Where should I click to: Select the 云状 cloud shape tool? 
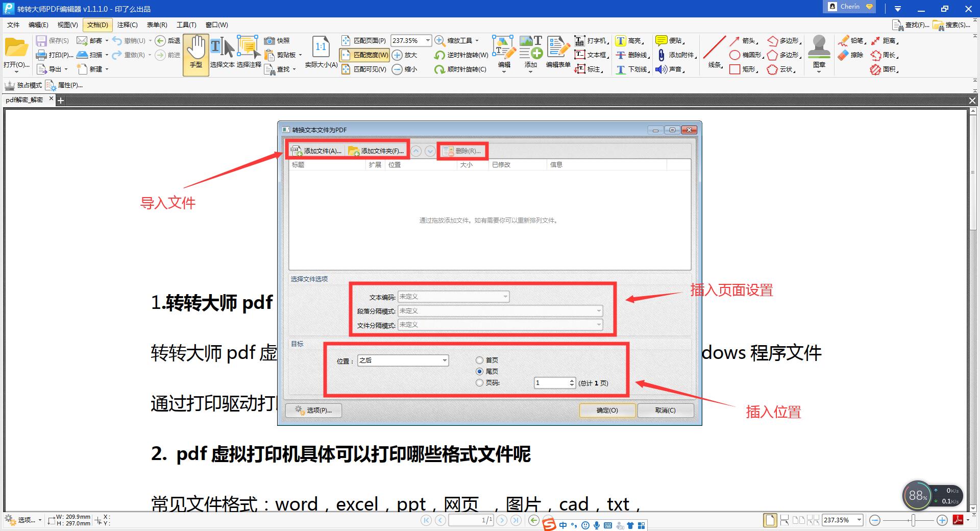(781, 69)
